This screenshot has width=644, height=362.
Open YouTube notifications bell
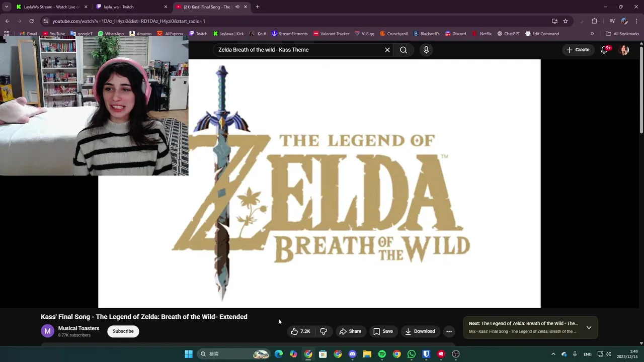(605, 50)
